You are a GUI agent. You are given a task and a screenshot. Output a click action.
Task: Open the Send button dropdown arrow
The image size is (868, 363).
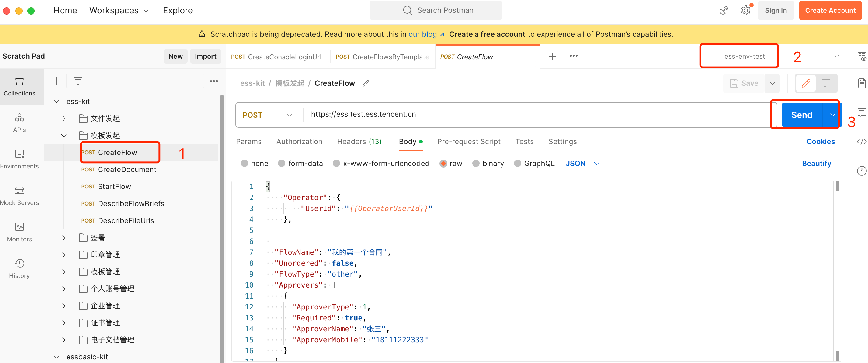pyautogui.click(x=832, y=115)
